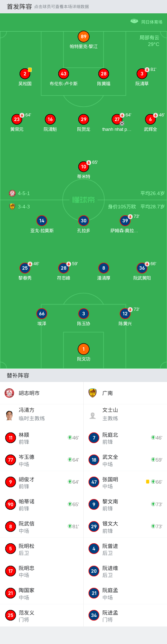Screen dimensions: 167x644
Task: Tap player 2 吴松国 with yellow card
Action: click(x=25, y=74)
